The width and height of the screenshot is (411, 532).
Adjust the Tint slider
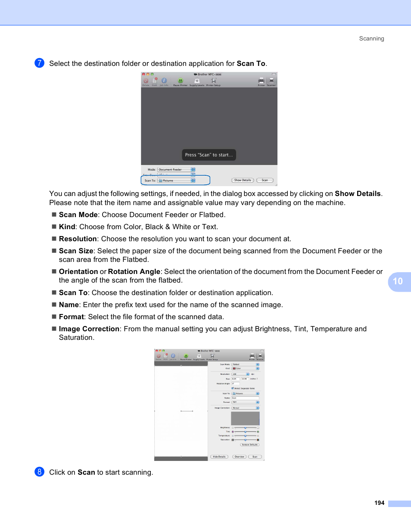(x=245, y=432)
